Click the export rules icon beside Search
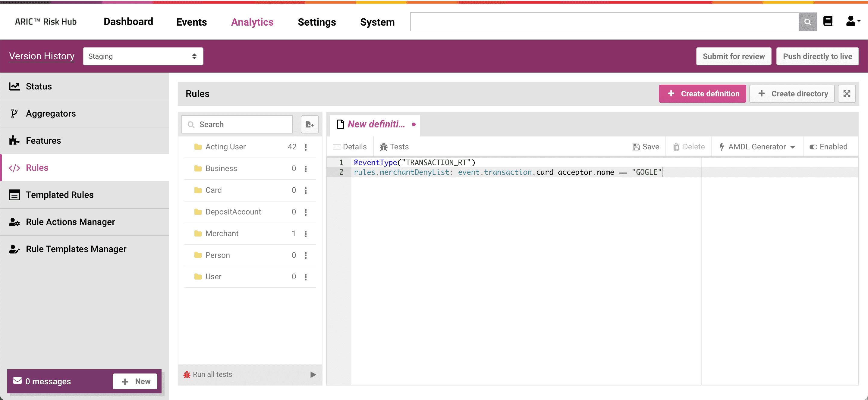 click(310, 125)
